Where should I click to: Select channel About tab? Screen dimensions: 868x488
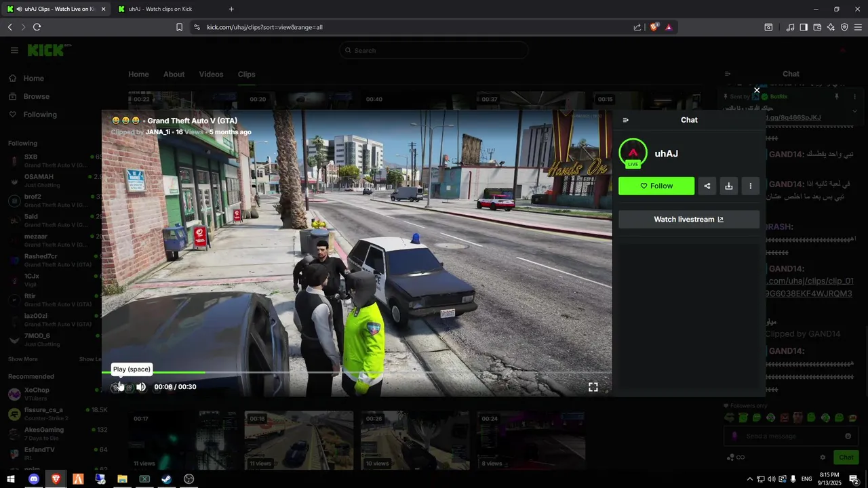pyautogui.click(x=174, y=75)
